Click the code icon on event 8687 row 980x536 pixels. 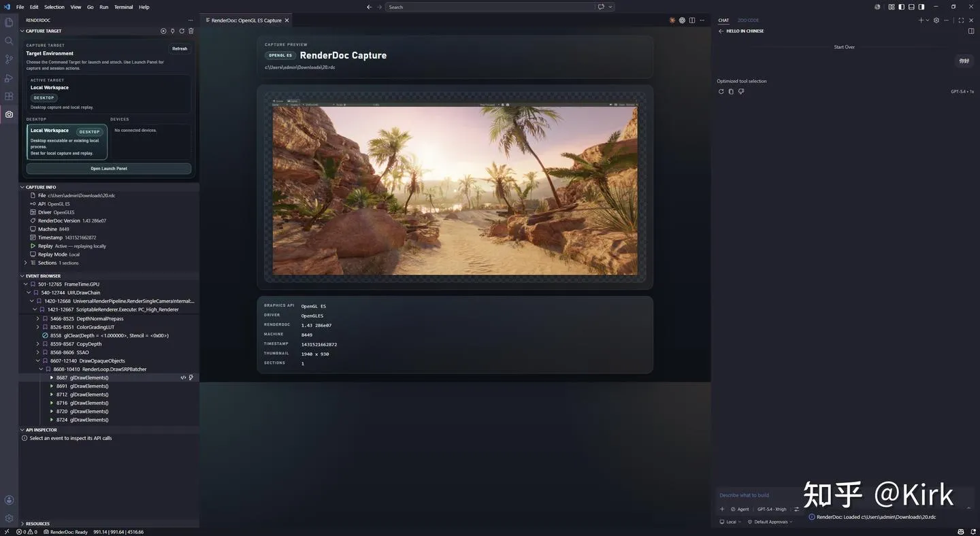click(183, 378)
